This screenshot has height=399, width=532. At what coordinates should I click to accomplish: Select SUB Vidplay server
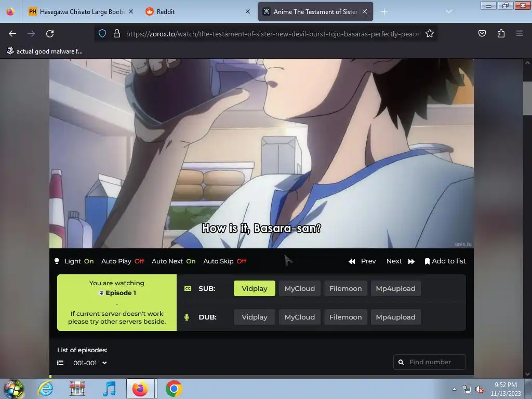point(255,288)
